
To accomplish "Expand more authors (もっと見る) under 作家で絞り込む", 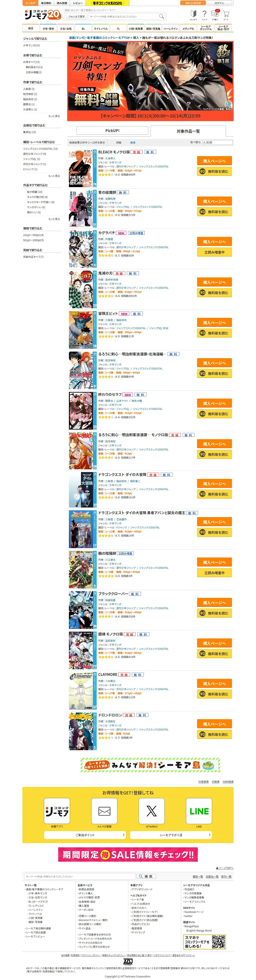I will (x=54, y=116).
